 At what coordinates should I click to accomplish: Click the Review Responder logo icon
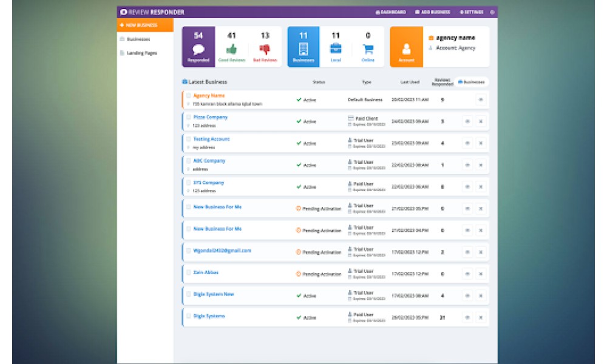click(123, 12)
